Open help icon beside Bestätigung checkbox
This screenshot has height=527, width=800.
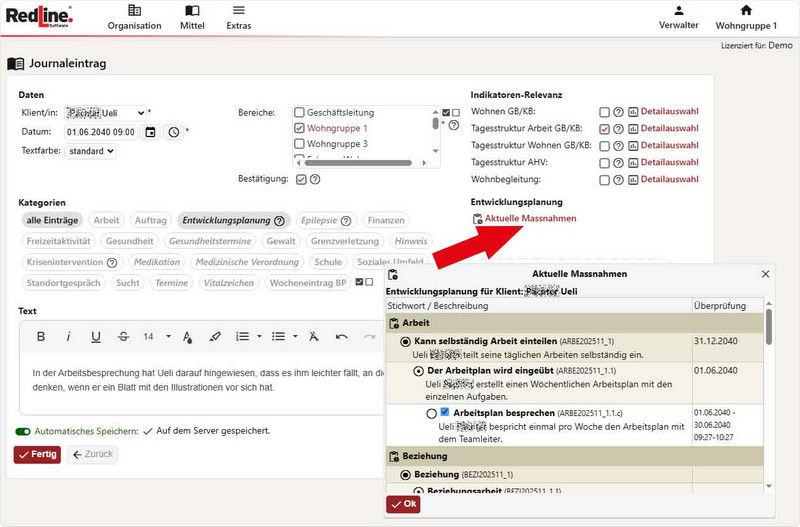click(315, 179)
